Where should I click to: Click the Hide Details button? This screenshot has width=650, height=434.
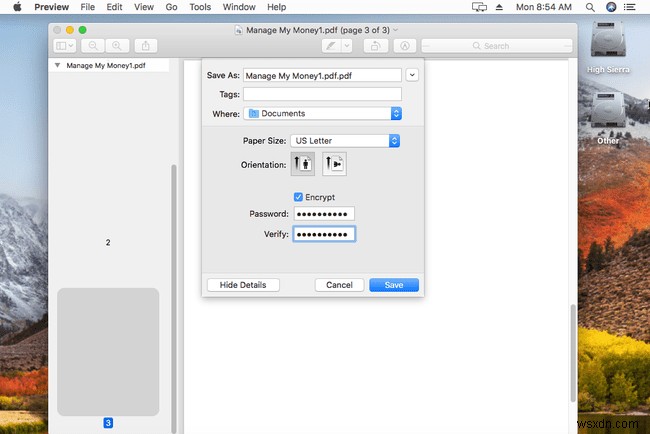coord(243,285)
